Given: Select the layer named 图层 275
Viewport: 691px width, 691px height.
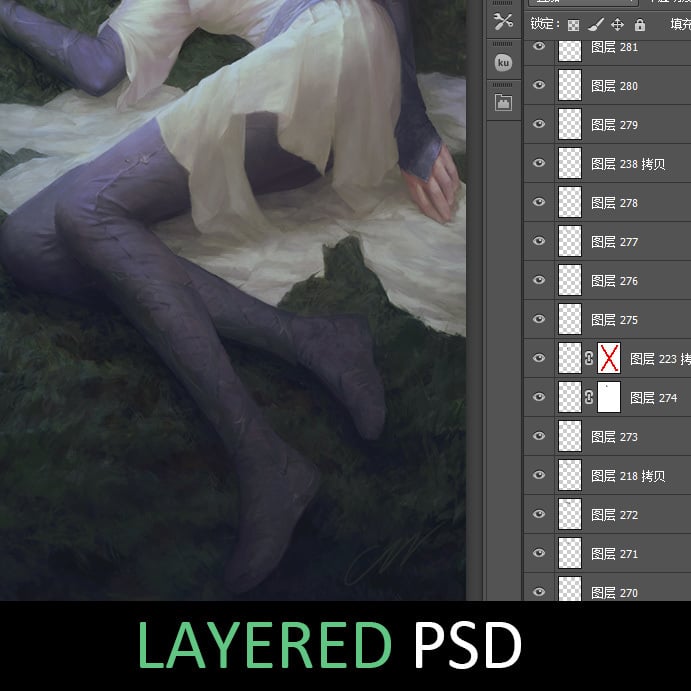Looking at the screenshot, I should 614,320.
